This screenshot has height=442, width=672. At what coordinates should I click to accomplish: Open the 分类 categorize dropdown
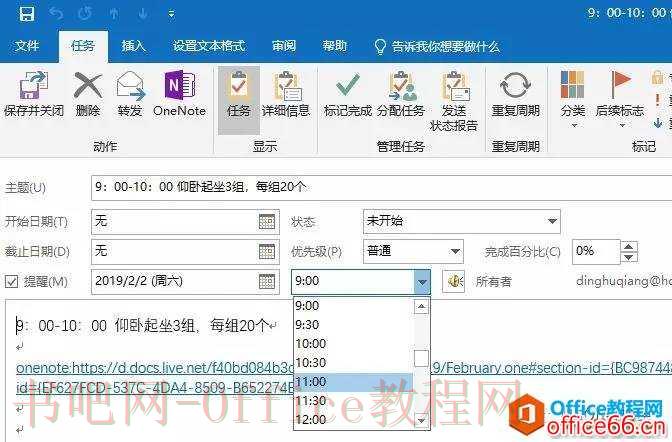573,99
